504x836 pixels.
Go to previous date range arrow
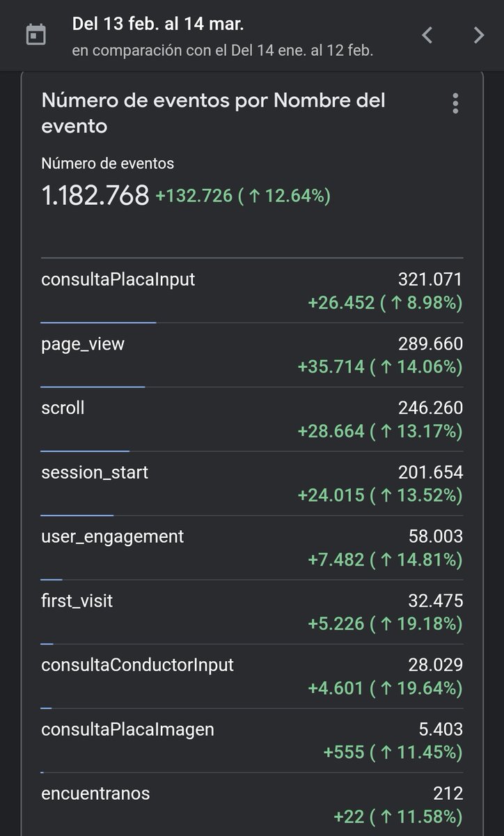point(427,35)
